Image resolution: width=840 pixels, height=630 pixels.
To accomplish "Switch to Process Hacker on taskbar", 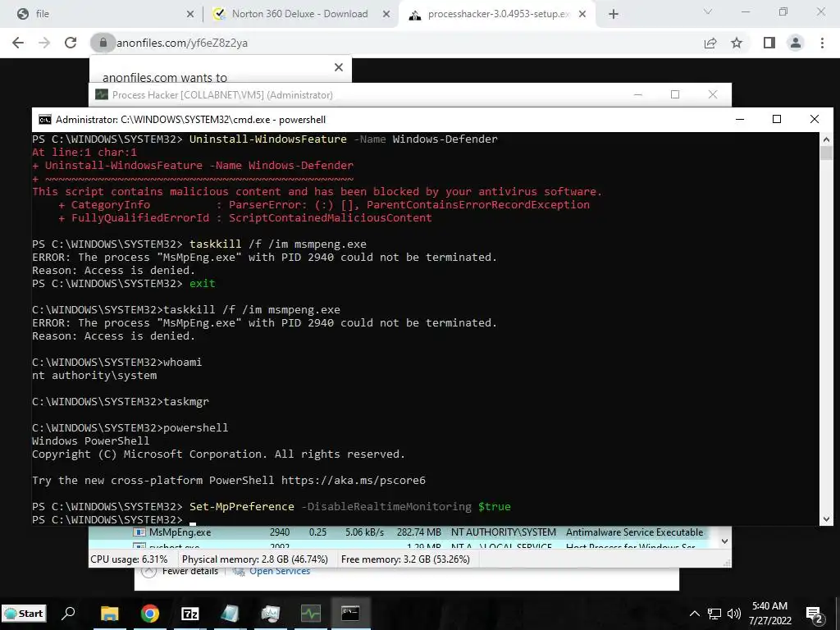I will point(310,614).
